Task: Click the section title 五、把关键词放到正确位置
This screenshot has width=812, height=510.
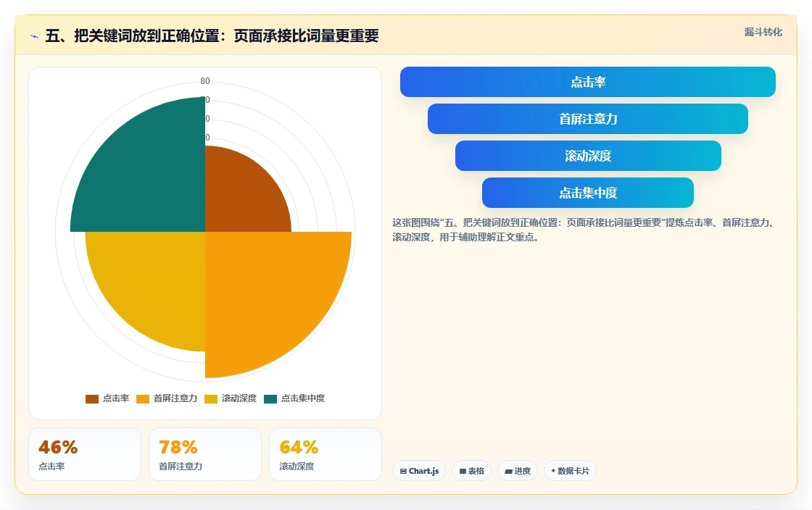Action: (212, 35)
